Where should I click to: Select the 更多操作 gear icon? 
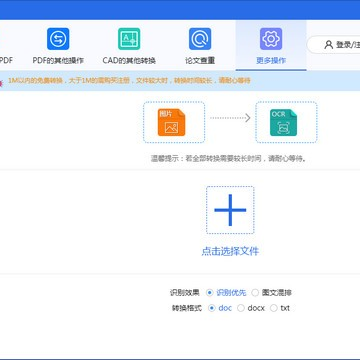tap(271, 39)
